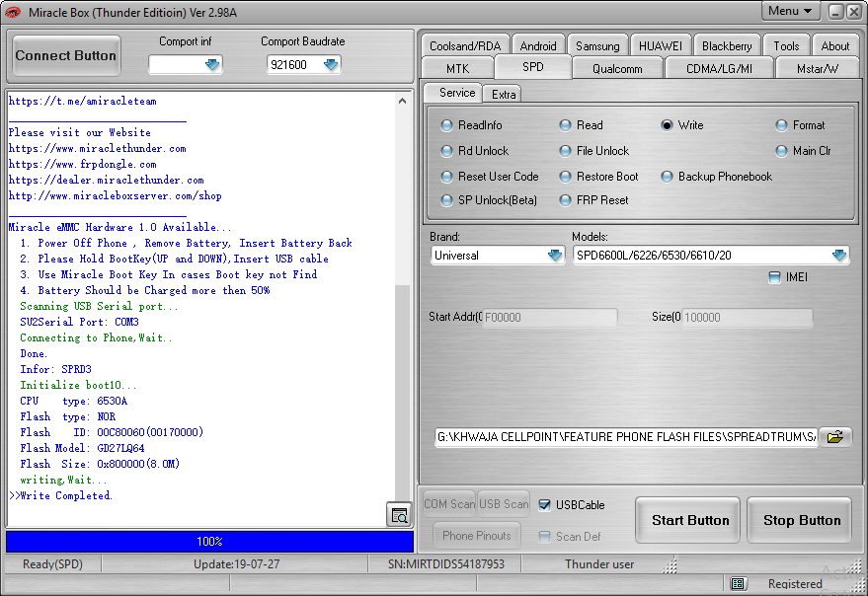Click the Start Button
The width and height of the screenshot is (868, 596).
(689, 520)
